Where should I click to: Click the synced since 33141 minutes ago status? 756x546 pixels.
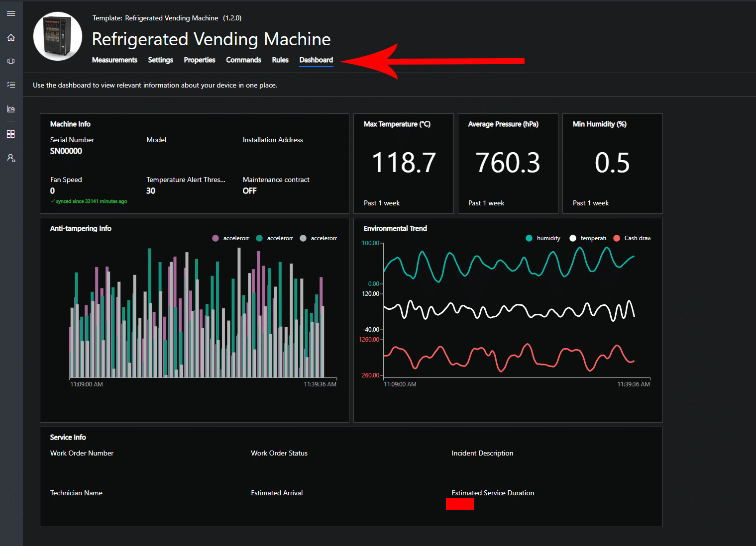(89, 201)
